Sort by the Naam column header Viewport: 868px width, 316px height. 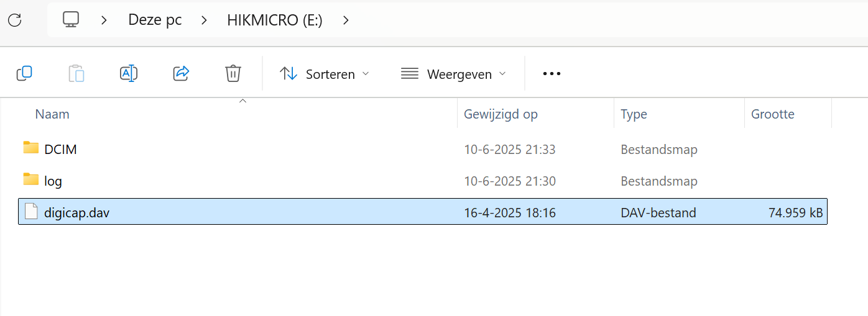[52, 114]
